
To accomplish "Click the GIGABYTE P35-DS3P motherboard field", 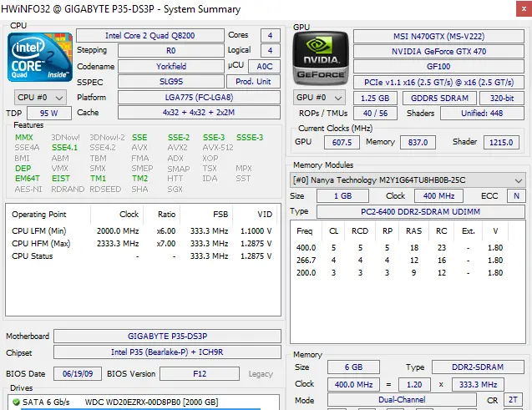I will point(167,336).
